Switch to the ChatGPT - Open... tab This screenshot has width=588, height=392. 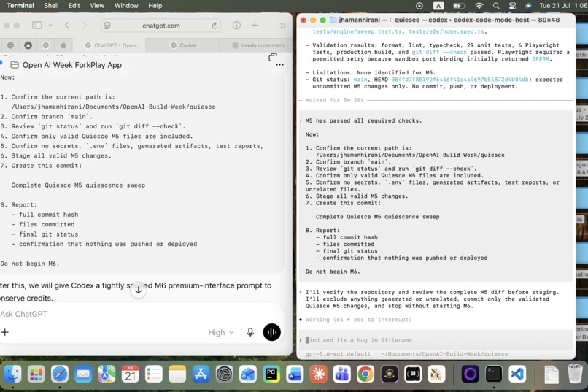point(112,45)
